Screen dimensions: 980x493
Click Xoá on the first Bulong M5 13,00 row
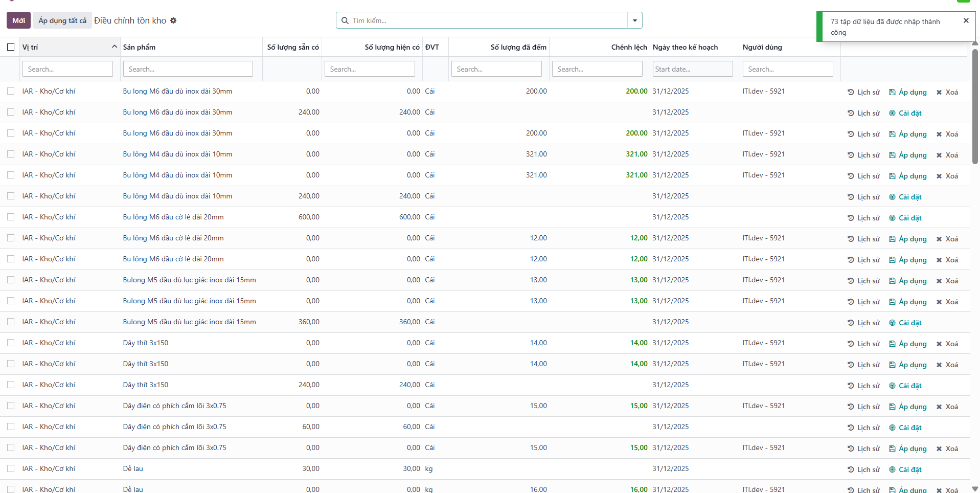[x=947, y=281]
